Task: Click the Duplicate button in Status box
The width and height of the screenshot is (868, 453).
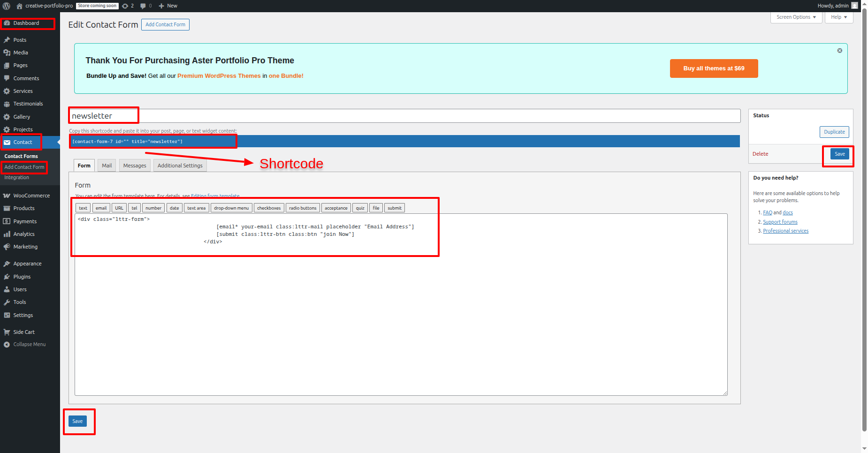Action: (834, 132)
